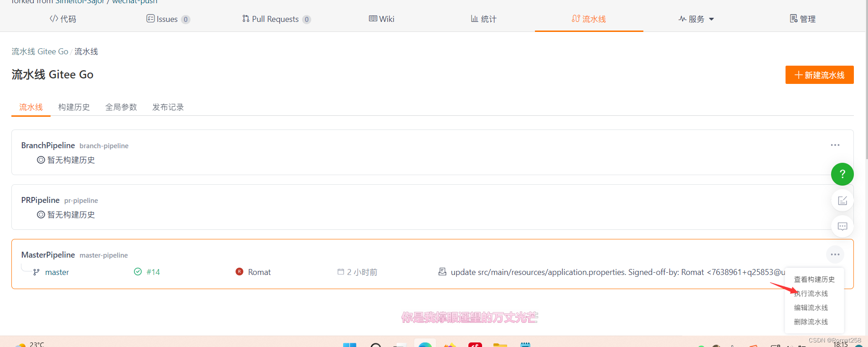Open taskbar search magnifier icon

[x=375, y=345]
